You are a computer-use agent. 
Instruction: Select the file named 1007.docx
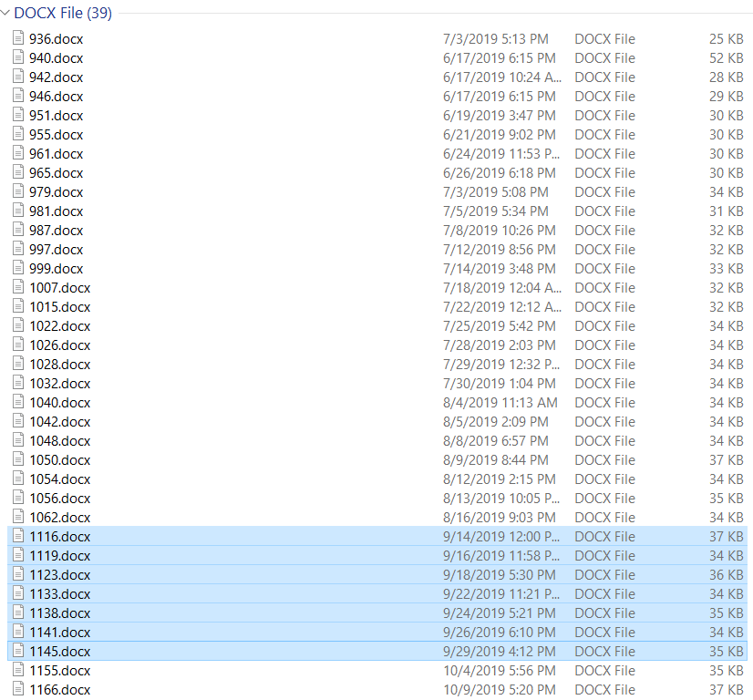(59, 287)
